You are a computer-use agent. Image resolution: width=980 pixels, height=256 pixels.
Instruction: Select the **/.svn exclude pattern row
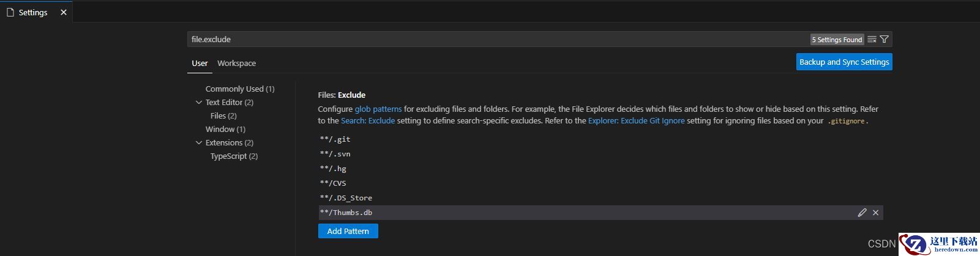click(600, 154)
